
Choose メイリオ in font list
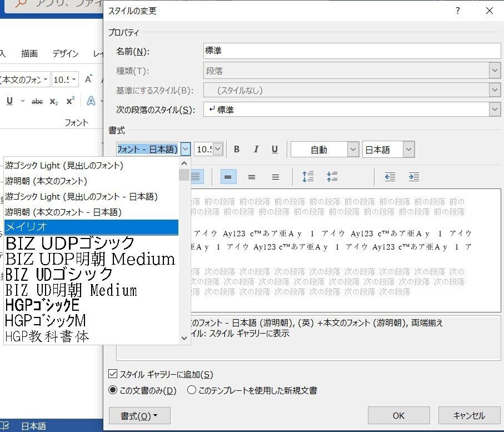click(x=91, y=227)
